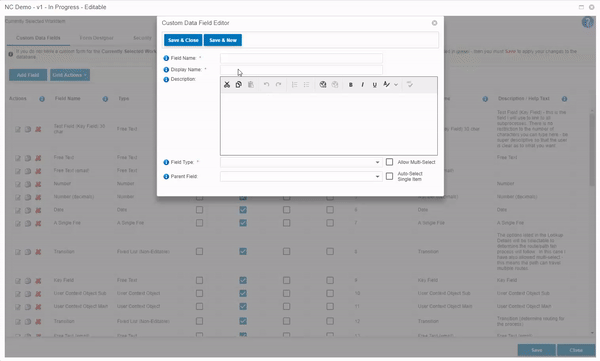Toggle bold formatting in the description editor
This screenshot has width=600, height=361.
tap(351, 85)
